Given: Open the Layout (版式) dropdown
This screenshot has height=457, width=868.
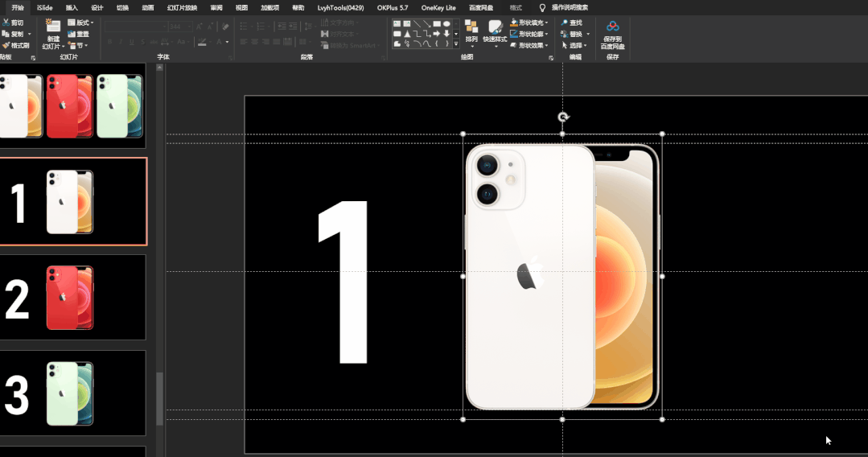Looking at the screenshot, I should coord(80,23).
